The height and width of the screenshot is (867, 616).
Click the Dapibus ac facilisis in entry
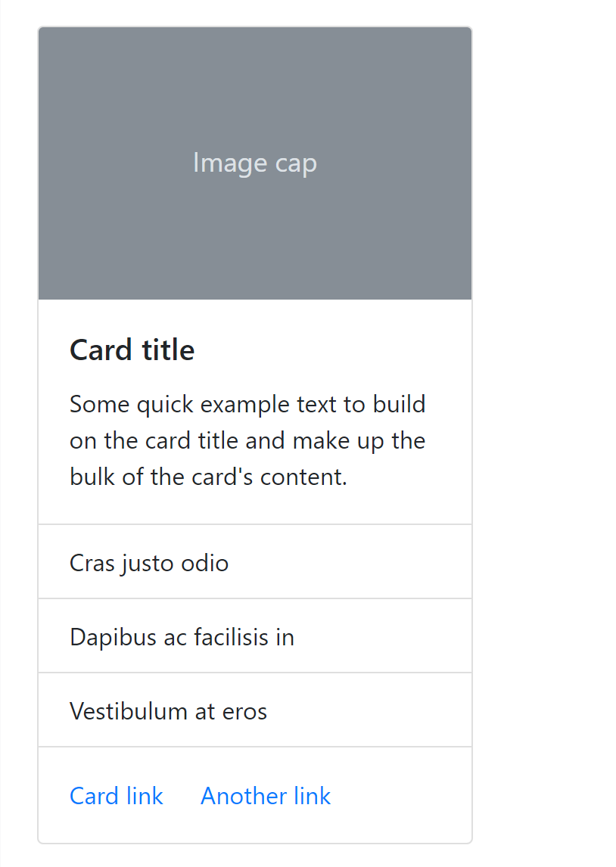coord(182,636)
